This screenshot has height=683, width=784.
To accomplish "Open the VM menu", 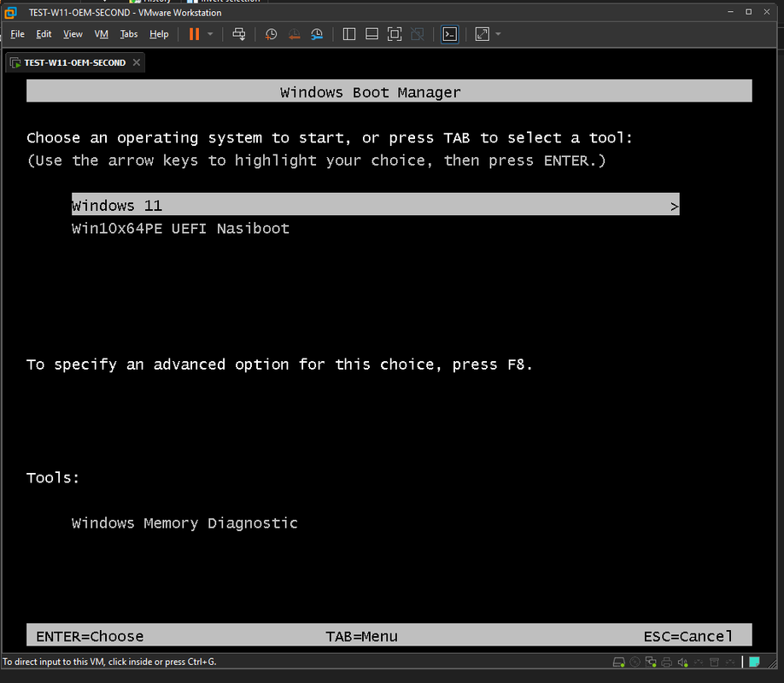I will [x=102, y=34].
